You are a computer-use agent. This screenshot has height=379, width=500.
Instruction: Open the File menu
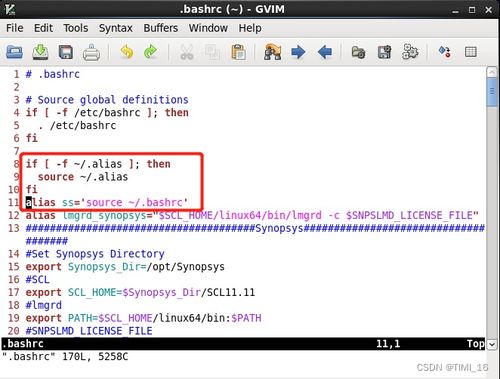pyautogui.click(x=15, y=28)
